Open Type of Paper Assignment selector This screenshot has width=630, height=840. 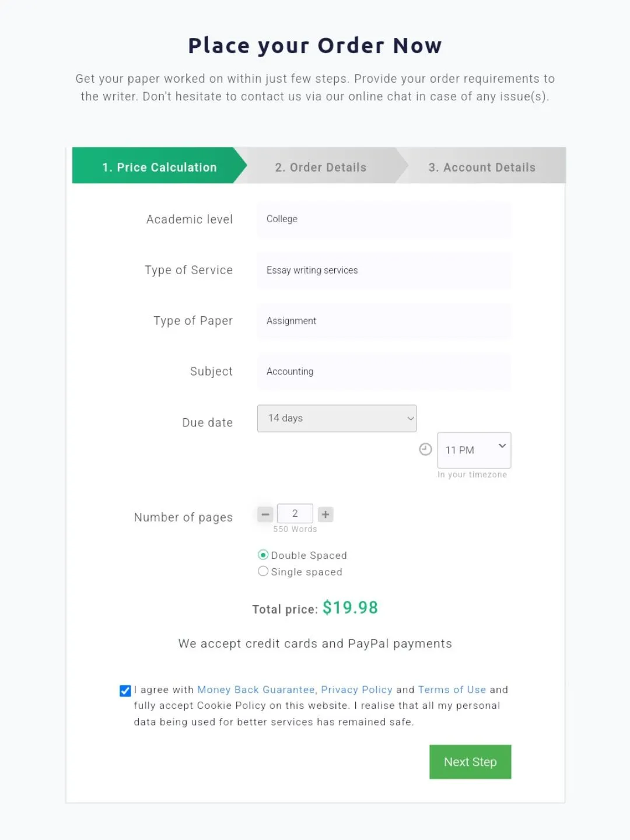(383, 321)
